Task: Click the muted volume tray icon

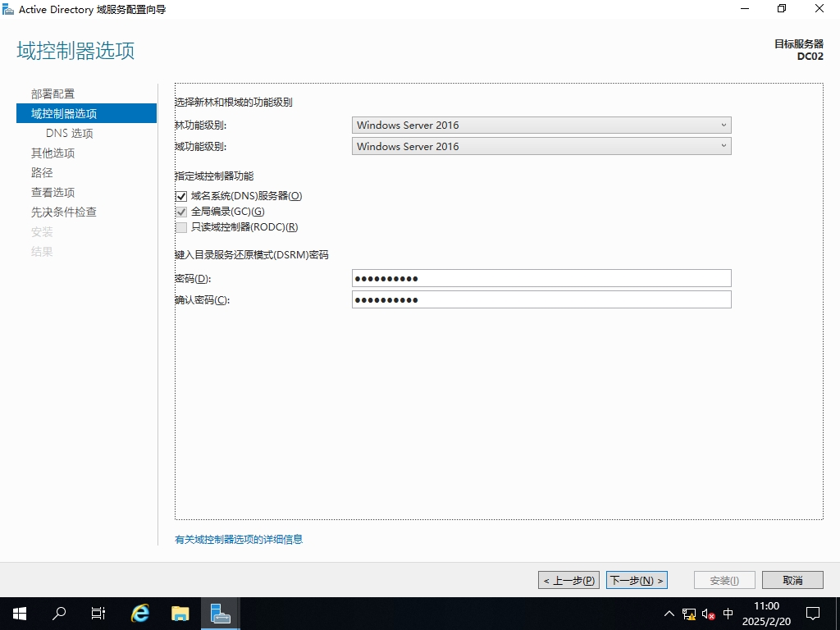Action: pyautogui.click(x=709, y=614)
